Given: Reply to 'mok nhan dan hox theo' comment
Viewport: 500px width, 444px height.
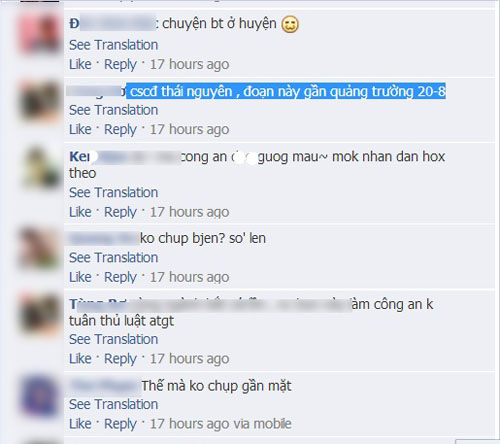Looking at the screenshot, I should 120,212.
